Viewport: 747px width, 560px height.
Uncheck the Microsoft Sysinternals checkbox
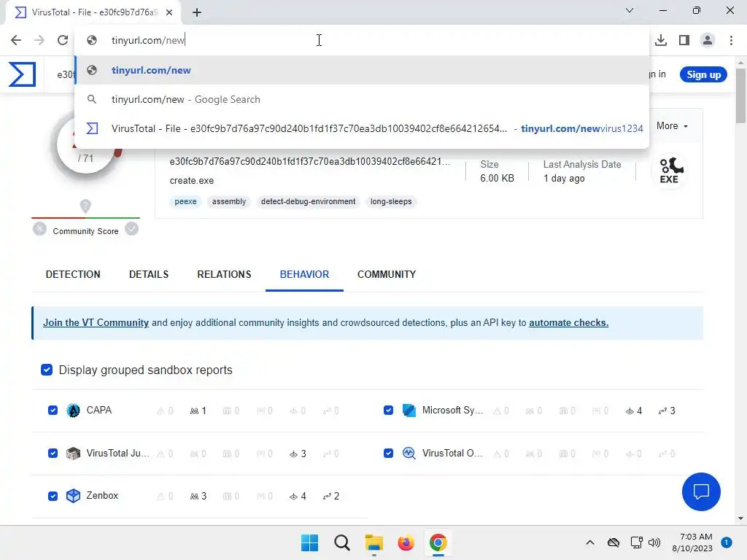pos(388,411)
